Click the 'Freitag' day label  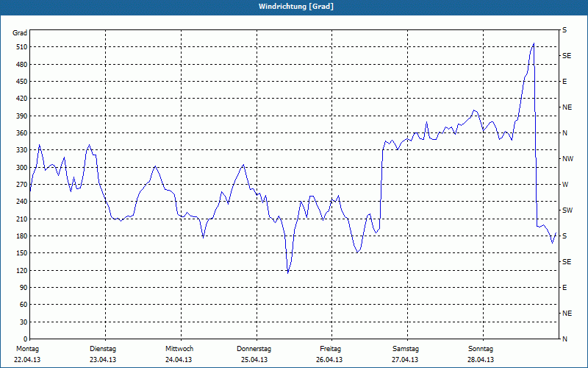pyautogui.click(x=330, y=349)
